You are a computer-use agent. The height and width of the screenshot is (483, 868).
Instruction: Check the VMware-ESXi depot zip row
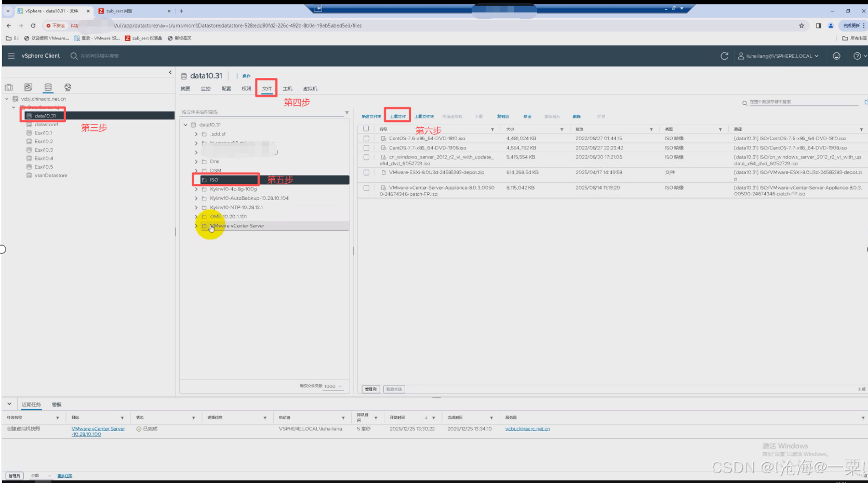[366, 172]
